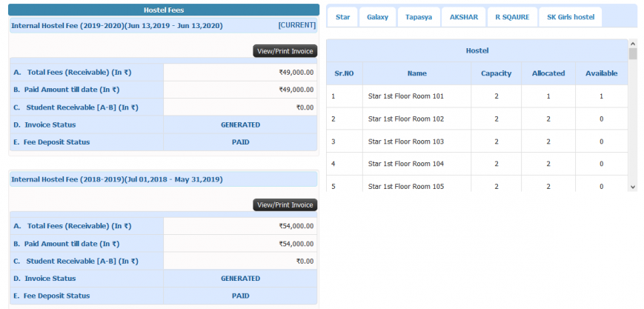Image resolution: width=644 pixels, height=309 pixels.
Task: Select Star 1st Floor Room 101
Action: [406, 96]
